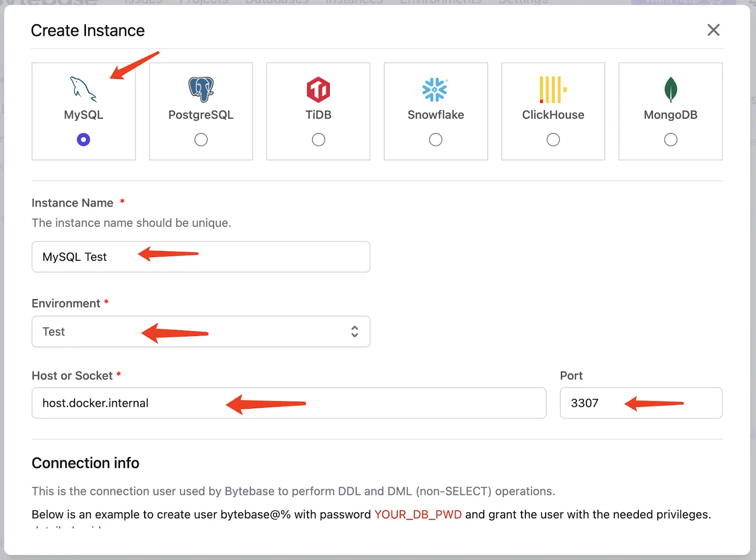
Task: Click the TiDB label text
Action: pyautogui.click(x=318, y=115)
